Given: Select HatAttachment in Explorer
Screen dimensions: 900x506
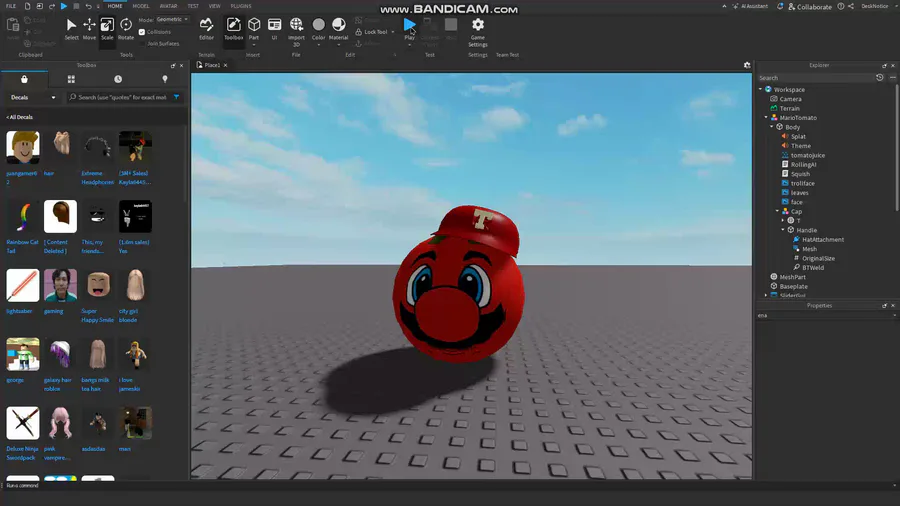Looking at the screenshot, I should pyautogui.click(x=823, y=240).
